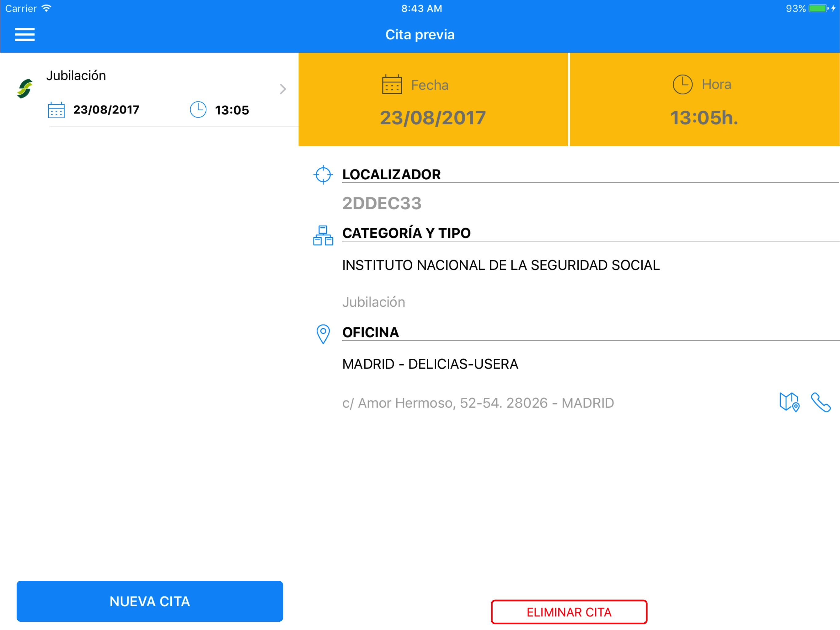The image size is (840, 630).
Task: Click the Categoría y Tipo hierarchy icon
Action: click(x=323, y=236)
